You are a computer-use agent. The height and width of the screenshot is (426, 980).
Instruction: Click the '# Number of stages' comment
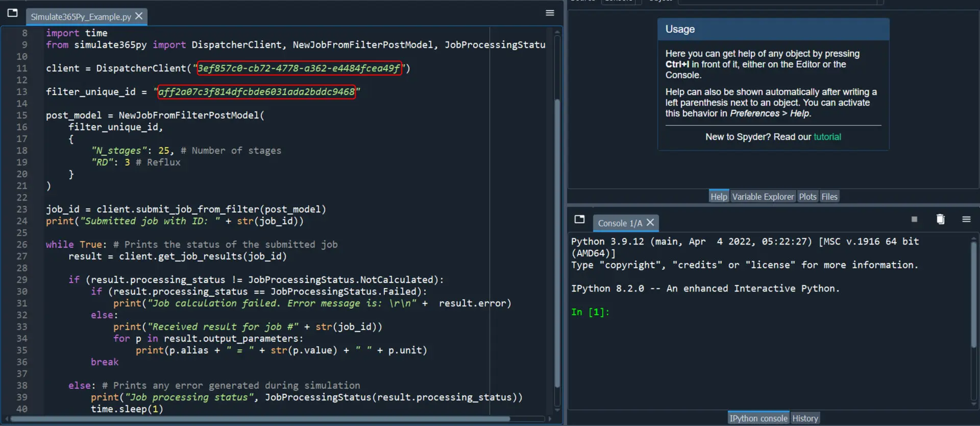(231, 151)
